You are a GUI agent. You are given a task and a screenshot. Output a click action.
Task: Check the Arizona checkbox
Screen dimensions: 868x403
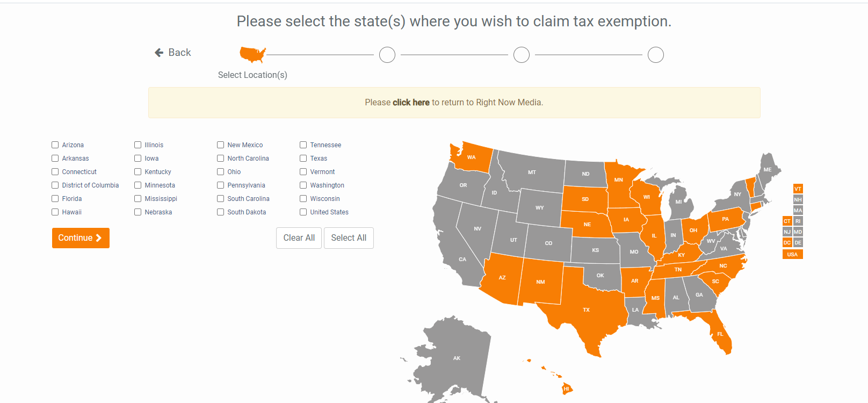[55, 145]
